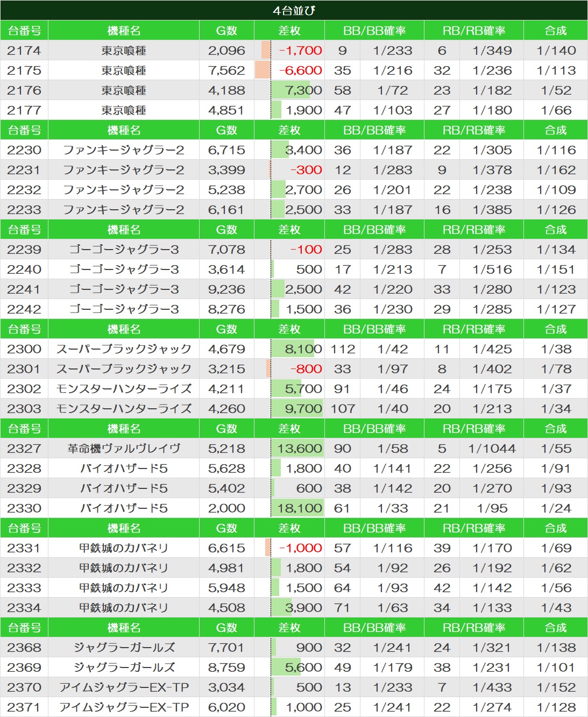Click the 1/95 RB rate for 2330

click(x=492, y=508)
